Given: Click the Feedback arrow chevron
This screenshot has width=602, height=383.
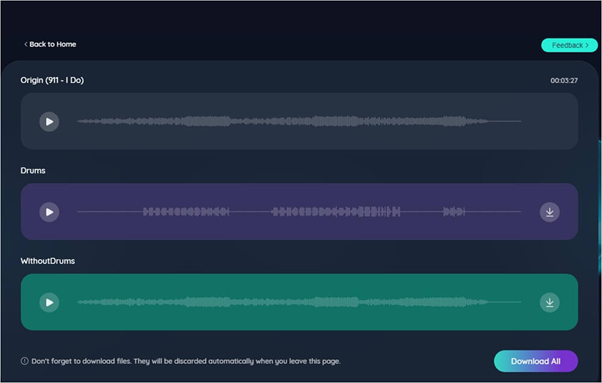Looking at the screenshot, I should tap(587, 45).
